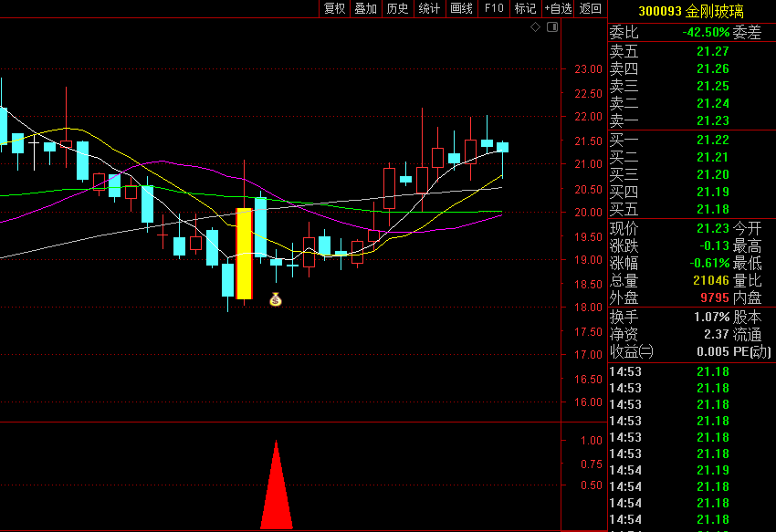Image resolution: width=776 pixels, height=532 pixels.
Task: Select the 买五 price 21.18
Action: pyautogui.click(x=713, y=209)
